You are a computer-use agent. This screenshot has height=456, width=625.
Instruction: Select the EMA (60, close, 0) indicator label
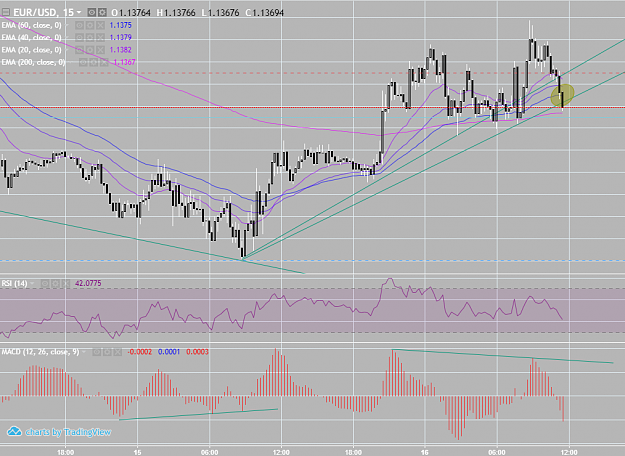click(x=31, y=25)
